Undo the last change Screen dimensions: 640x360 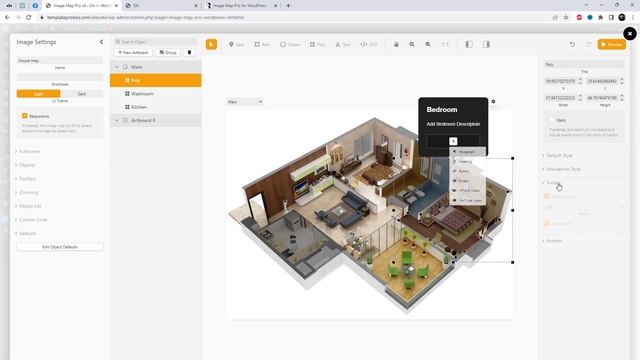coord(572,44)
